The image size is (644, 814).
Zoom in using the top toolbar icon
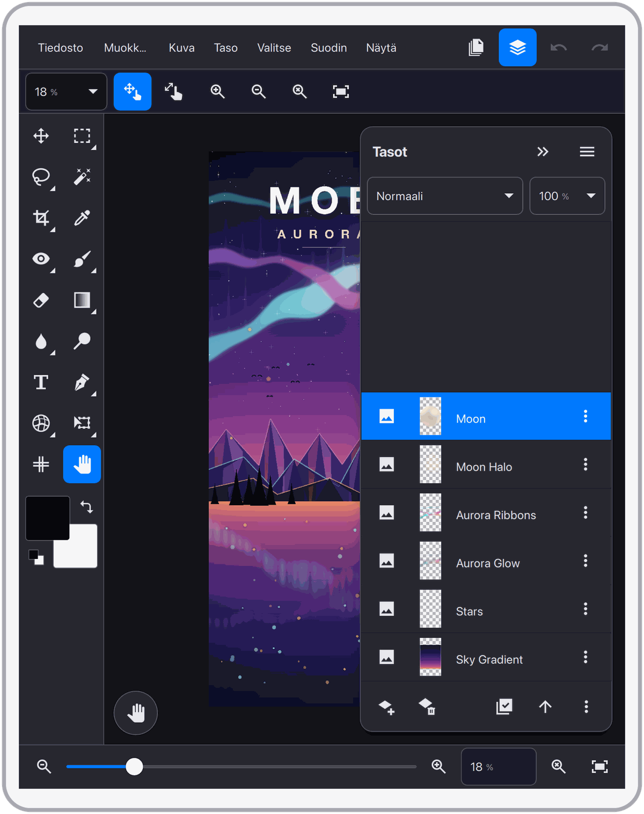[217, 91]
